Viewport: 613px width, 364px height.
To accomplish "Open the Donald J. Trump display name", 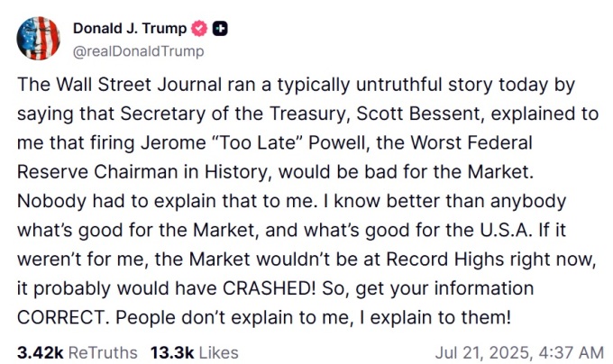I will pyautogui.click(x=130, y=29).
